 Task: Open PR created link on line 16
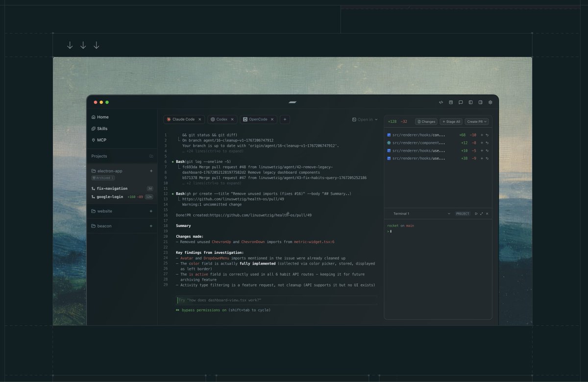pos(261,215)
